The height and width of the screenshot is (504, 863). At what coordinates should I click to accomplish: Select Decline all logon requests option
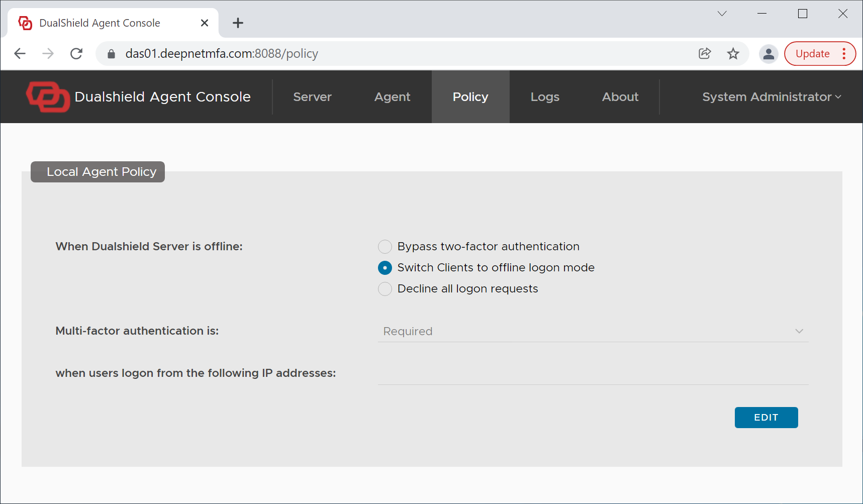click(x=385, y=289)
